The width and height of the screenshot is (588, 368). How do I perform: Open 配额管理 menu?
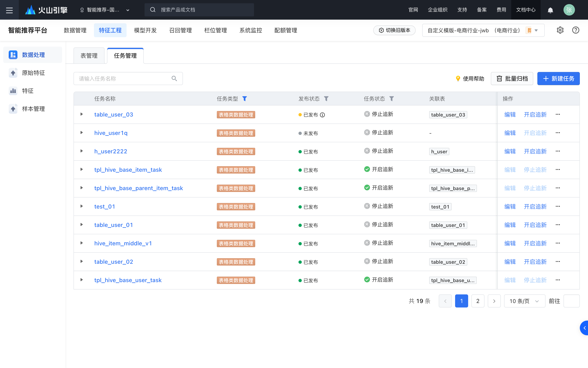286,30
